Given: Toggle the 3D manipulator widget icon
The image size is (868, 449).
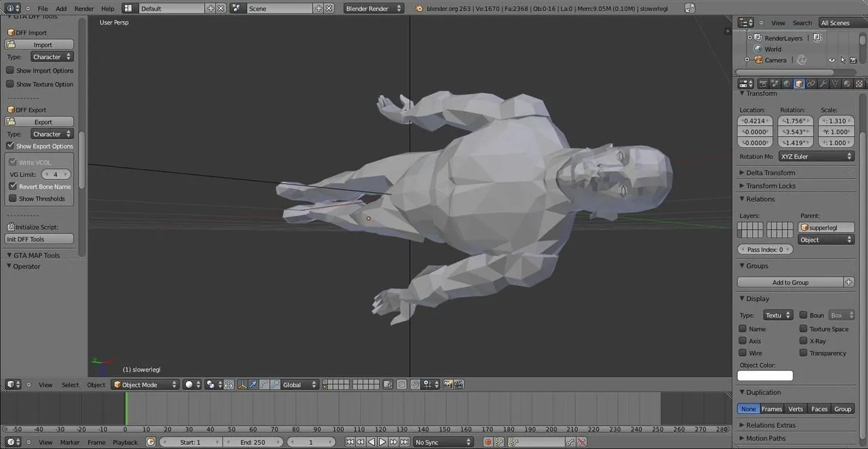Looking at the screenshot, I should 243,385.
